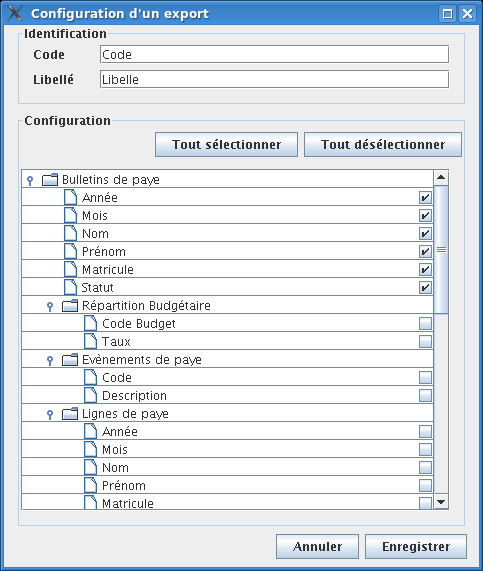Enable the Code Budget checkbox

pyautogui.click(x=425, y=323)
